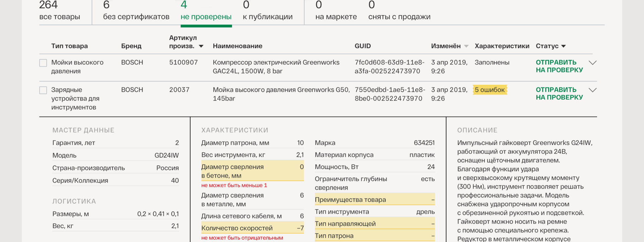
Task: Check the 'Мойки высокого давления' row checkbox
Action: [43, 63]
